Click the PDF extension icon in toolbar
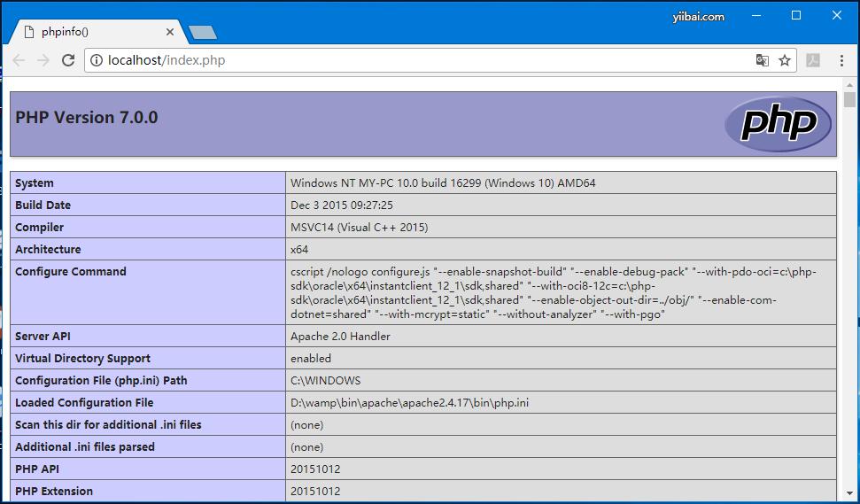 pos(813,60)
